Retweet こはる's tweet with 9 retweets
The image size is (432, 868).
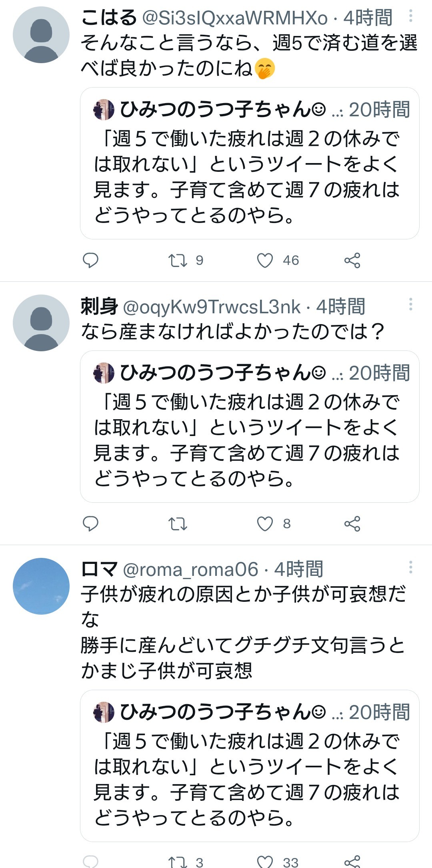[x=178, y=260]
